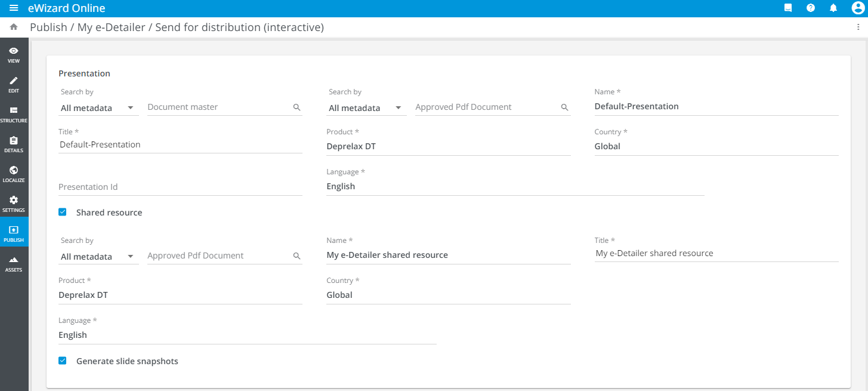
Task: Go to the Settings sidebar tab
Action: coord(14,204)
